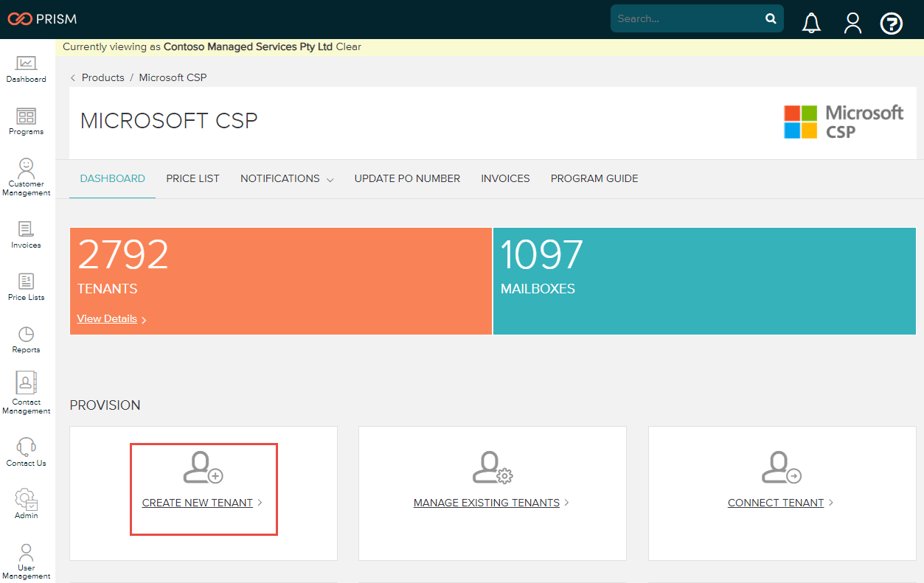The image size is (924, 583).
Task: Click the Create New Tenant person-plus icon
Action: click(203, 468)
